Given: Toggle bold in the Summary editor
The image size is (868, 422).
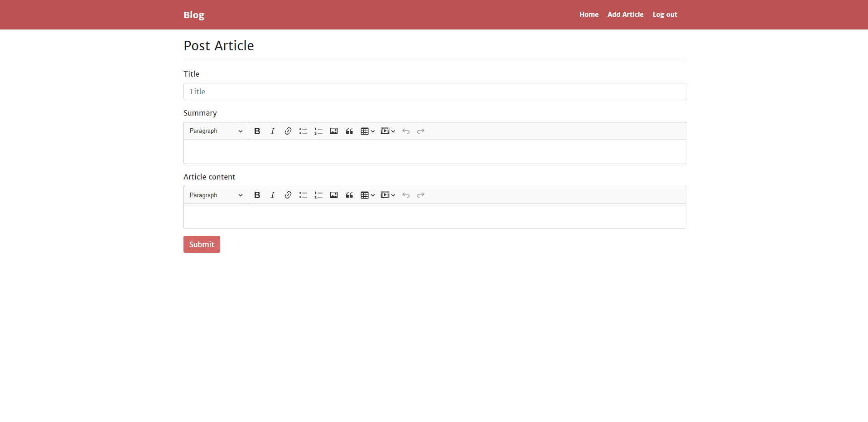Looking at the screenshot, I should pos(257,131).
